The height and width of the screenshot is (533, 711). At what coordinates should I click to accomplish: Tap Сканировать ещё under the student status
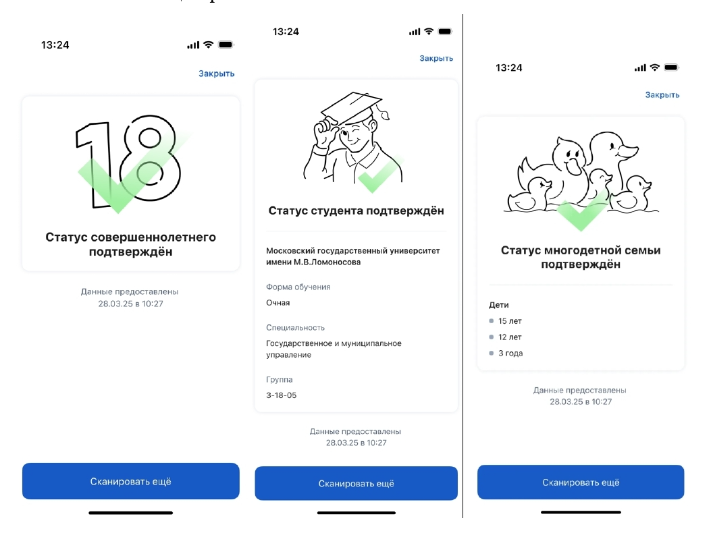click(x=356, y=484)
